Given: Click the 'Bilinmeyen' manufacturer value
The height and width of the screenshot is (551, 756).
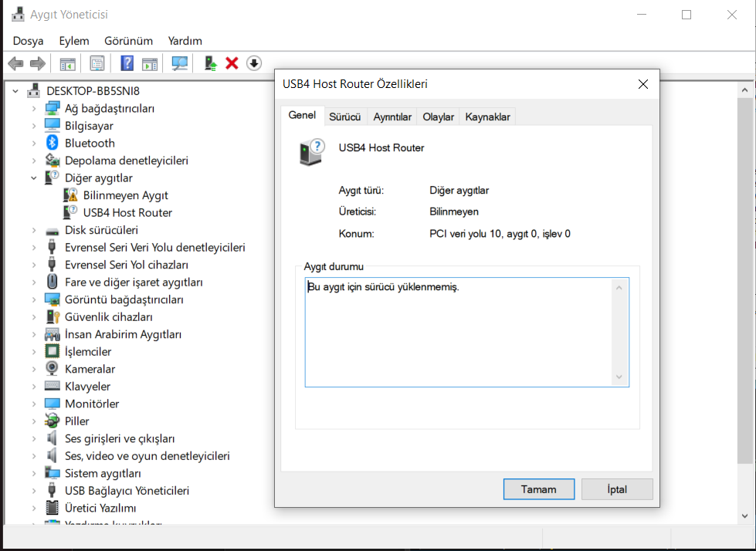Looking at the screenshot, I should (x=454, y=211).
